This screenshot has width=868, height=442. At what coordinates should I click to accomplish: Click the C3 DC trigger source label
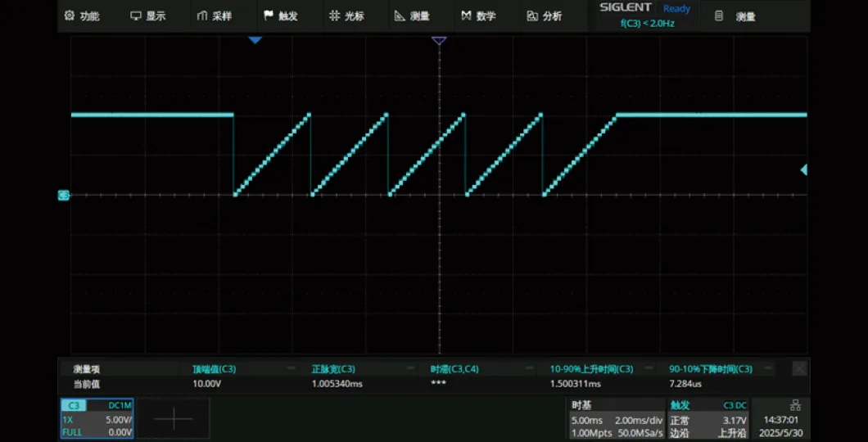pyautogui.click(x=735, y=405)
